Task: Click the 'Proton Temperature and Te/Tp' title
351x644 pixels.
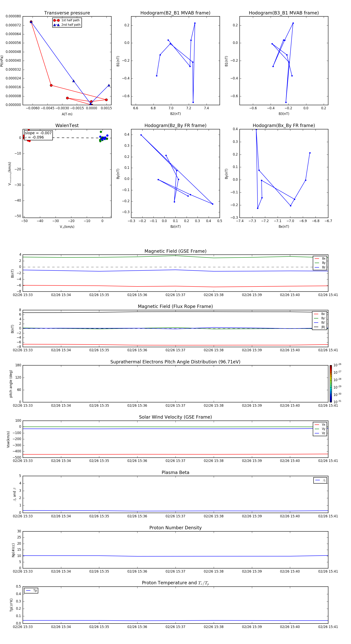Action: (175, 583)
